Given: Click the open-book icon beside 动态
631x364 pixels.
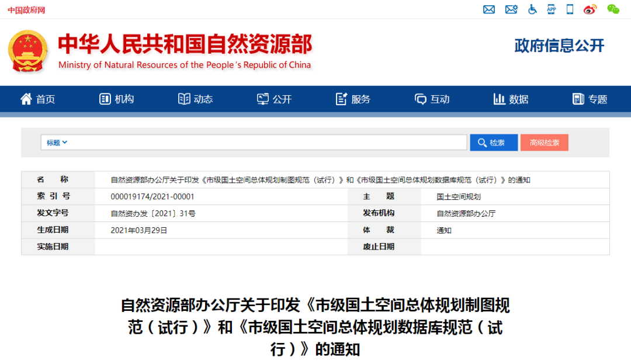Looking at the screenshot, I should (x=184, y=99).
